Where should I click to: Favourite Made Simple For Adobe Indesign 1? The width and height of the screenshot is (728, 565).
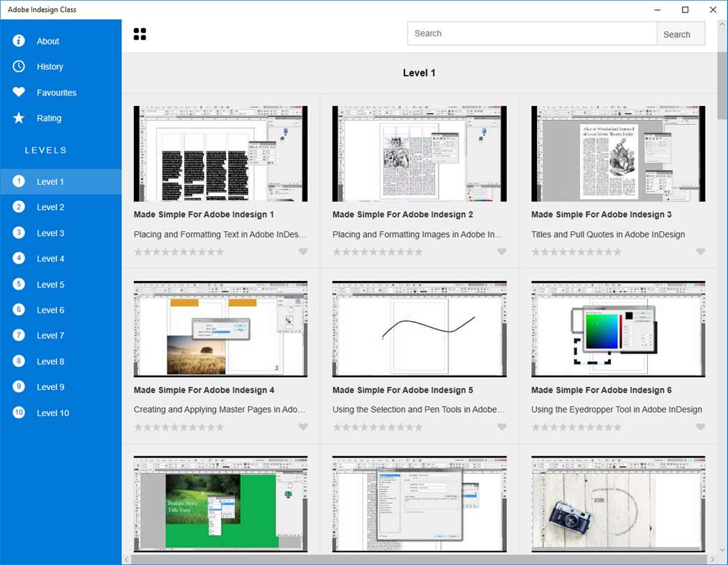[x=303, y=252]
